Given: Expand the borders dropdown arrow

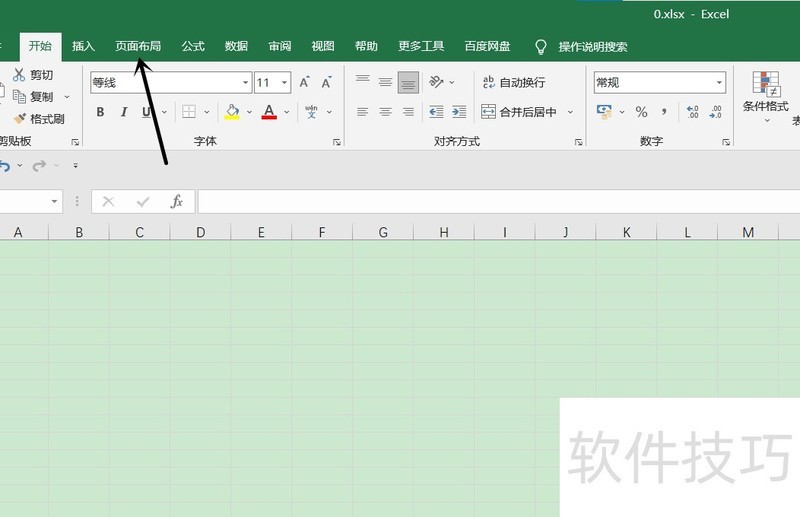Looking at the screenshot, I should click(207, 112).
